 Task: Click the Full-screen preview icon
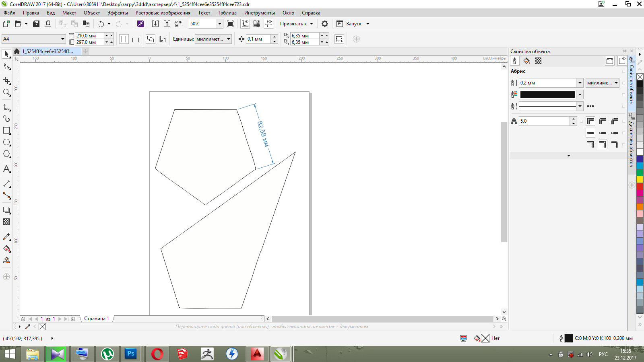[230, 24]
